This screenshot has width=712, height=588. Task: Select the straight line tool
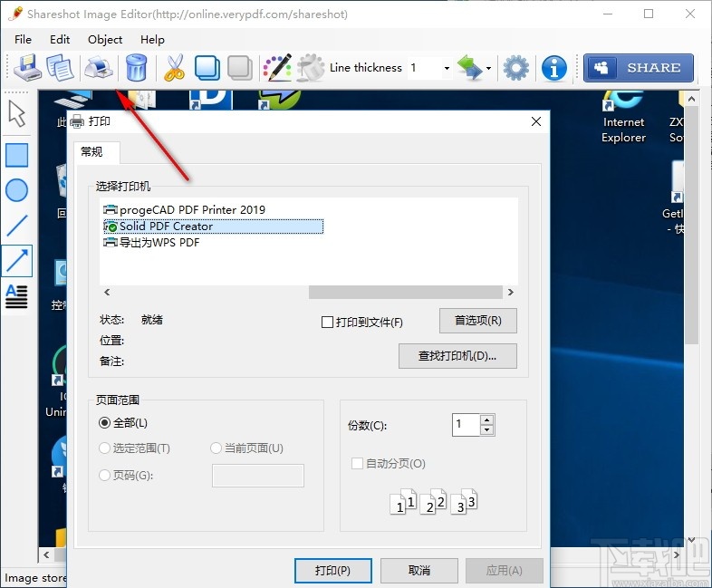17,226
